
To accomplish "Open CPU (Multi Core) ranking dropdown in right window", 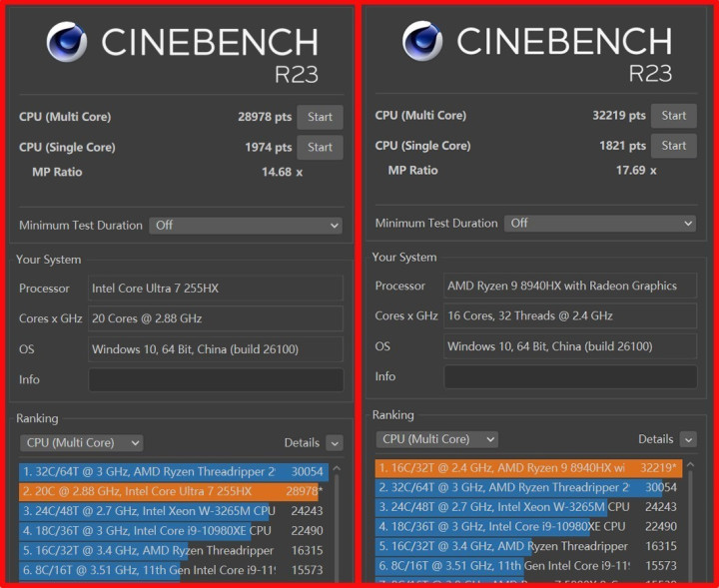I will pos(437,439).
